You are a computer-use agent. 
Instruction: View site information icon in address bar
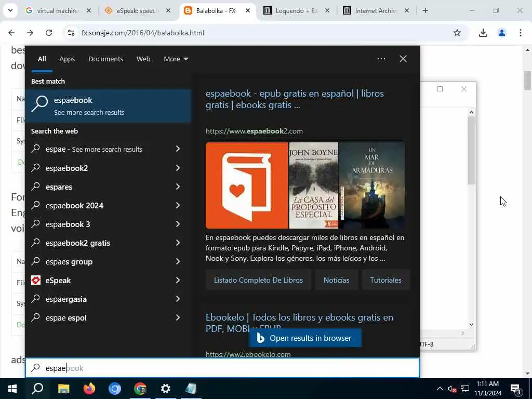point(71,33)
